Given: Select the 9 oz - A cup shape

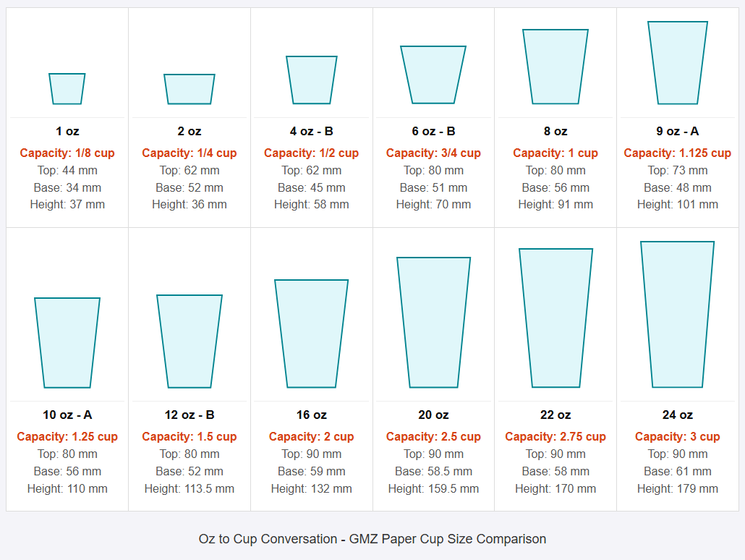Looking at the screenshot, I should click(x=678, y=63).
